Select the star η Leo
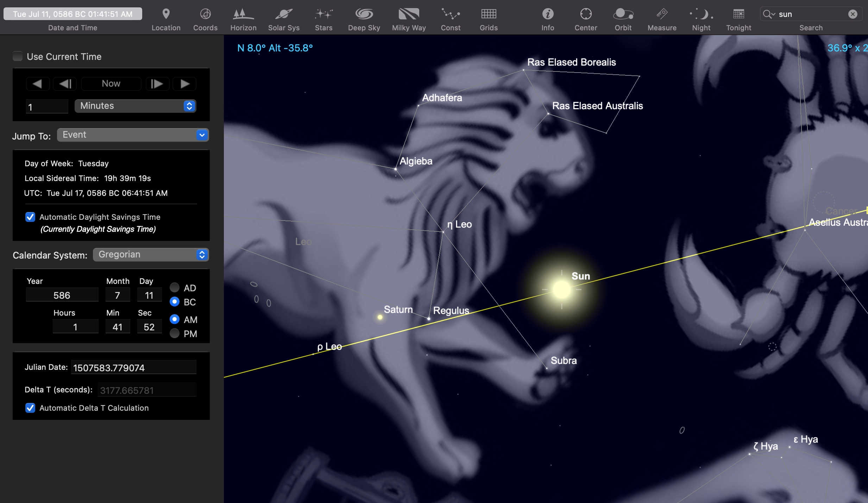 pyautogui.click(x=443, y=232)
